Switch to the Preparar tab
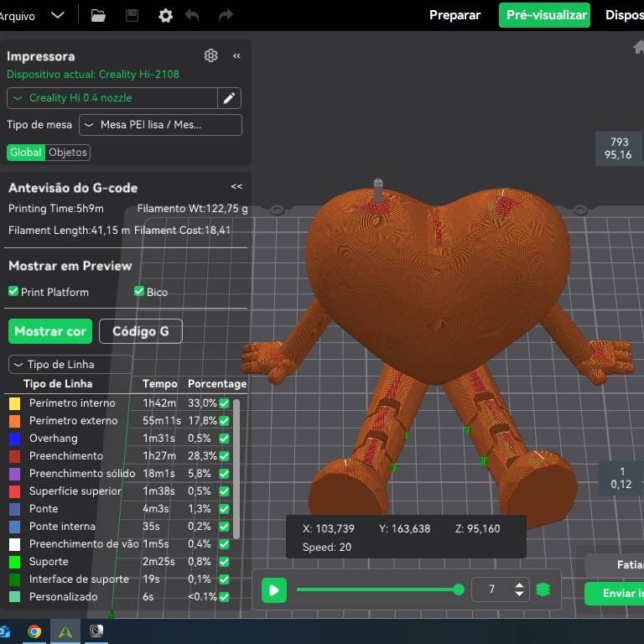Viewport: 644px width, 644px height. point(454,15)
